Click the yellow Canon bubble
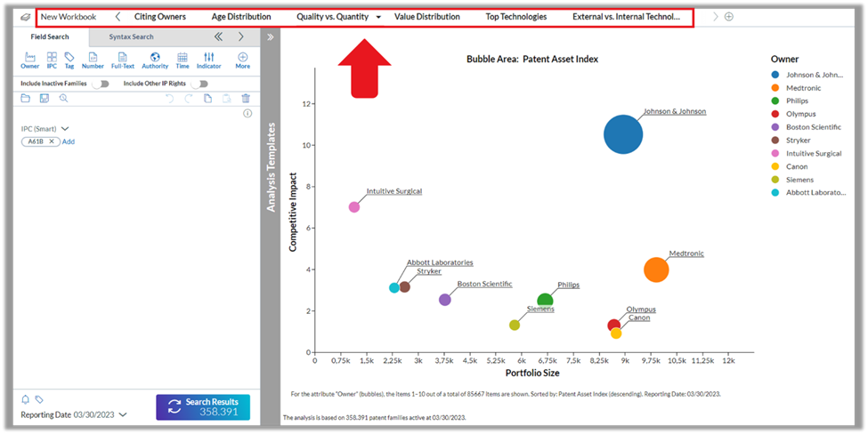The image size is (868, 434). pyautogui.click(x=616, y=334)
